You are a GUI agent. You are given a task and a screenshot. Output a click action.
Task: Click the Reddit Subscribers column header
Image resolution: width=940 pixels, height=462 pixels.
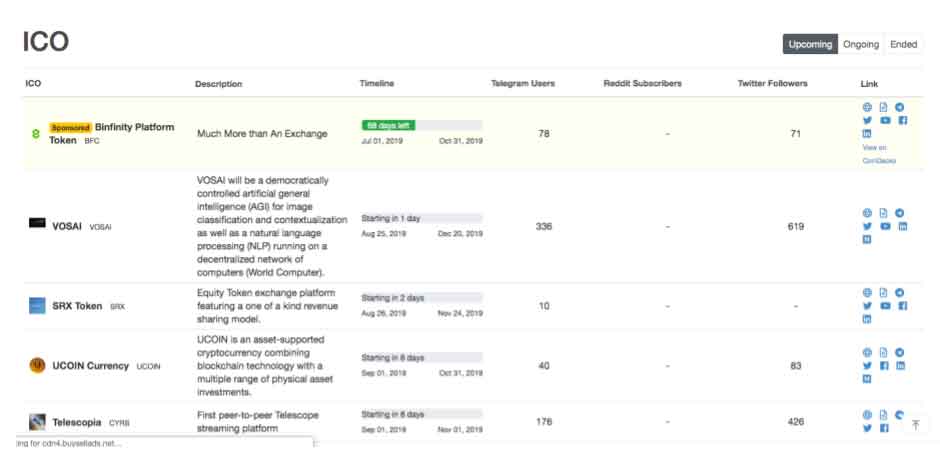(642, 83)
